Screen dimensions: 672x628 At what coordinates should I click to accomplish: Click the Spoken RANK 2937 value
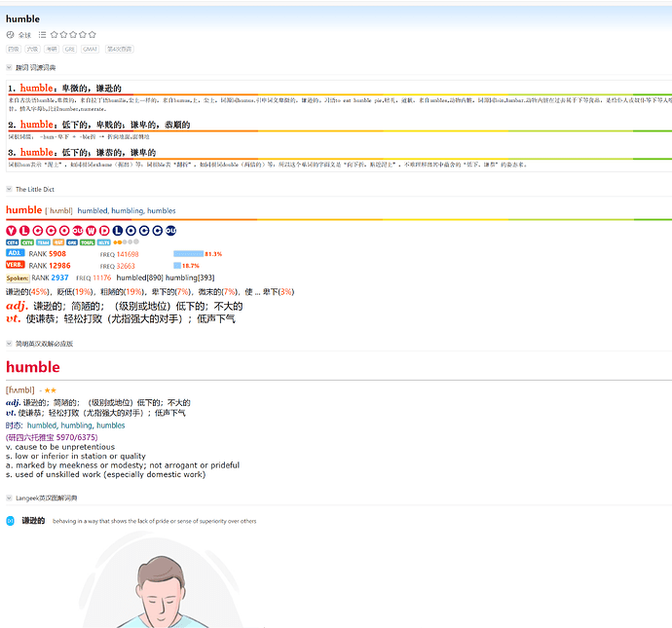pyautogui.click(x=59, y=277)
